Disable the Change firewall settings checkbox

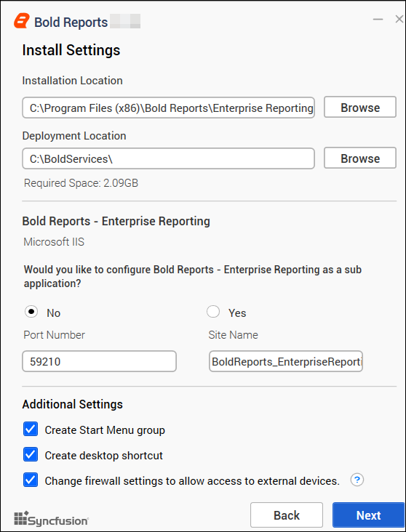pyautogui.click(x=31, y=480)
